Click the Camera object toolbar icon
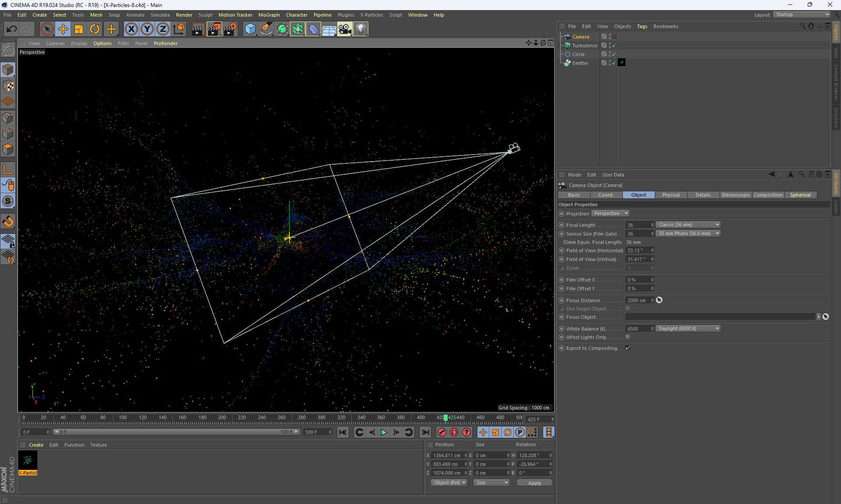This screenshot has height=504, width=841. pos(345,29)
